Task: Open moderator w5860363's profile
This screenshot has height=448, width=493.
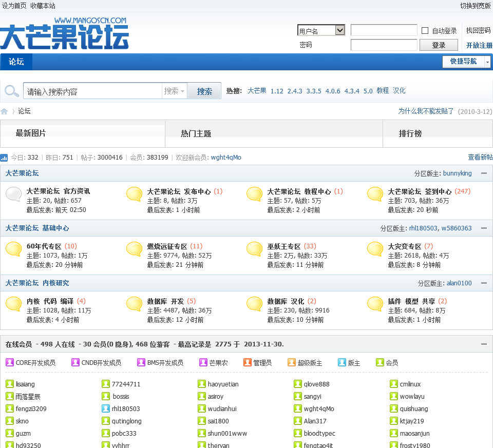Action: pos(457,228)
